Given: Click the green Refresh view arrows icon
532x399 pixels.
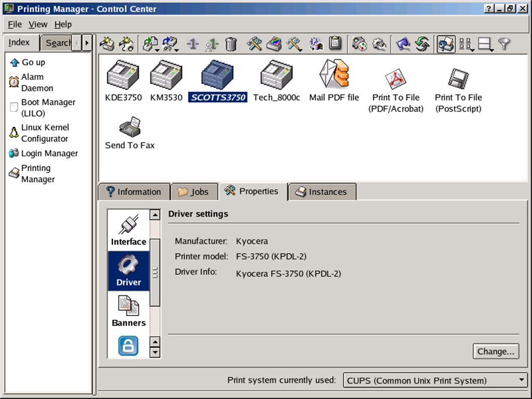Looking at the screenshot, I should [x=422, y=44].
